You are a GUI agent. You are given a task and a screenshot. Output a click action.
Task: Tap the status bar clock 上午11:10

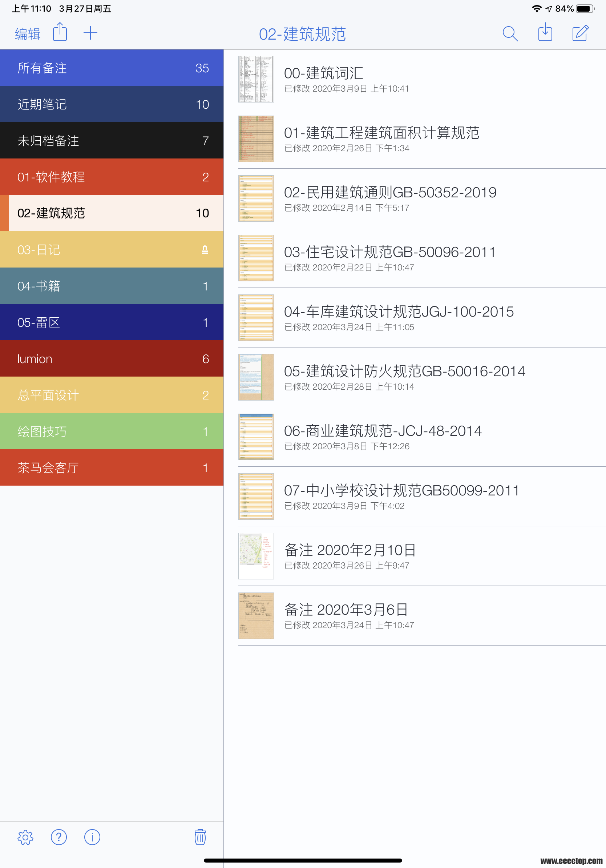pyautogui.click(x=31, y=8)
